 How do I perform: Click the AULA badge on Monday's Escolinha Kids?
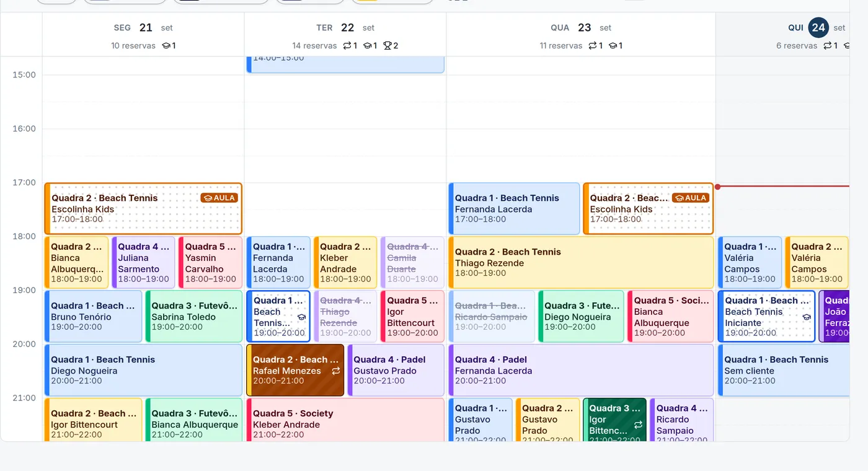pos(219,198)
